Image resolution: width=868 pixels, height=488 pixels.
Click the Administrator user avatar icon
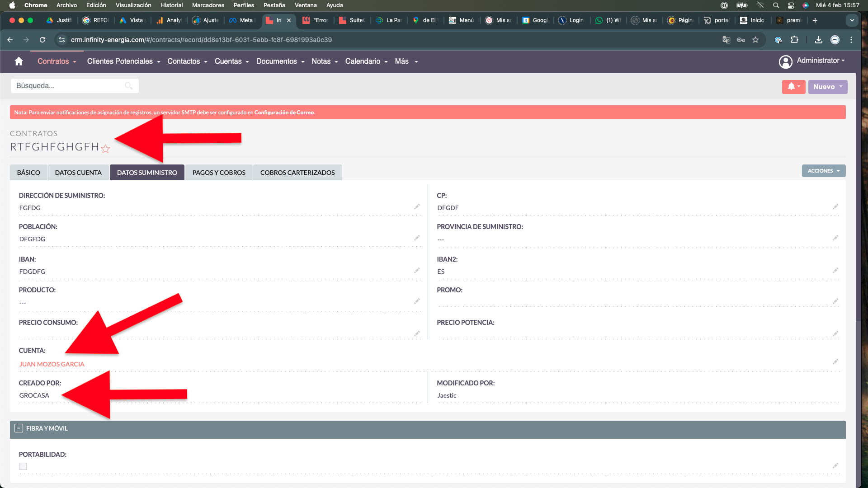pos(785,61)
